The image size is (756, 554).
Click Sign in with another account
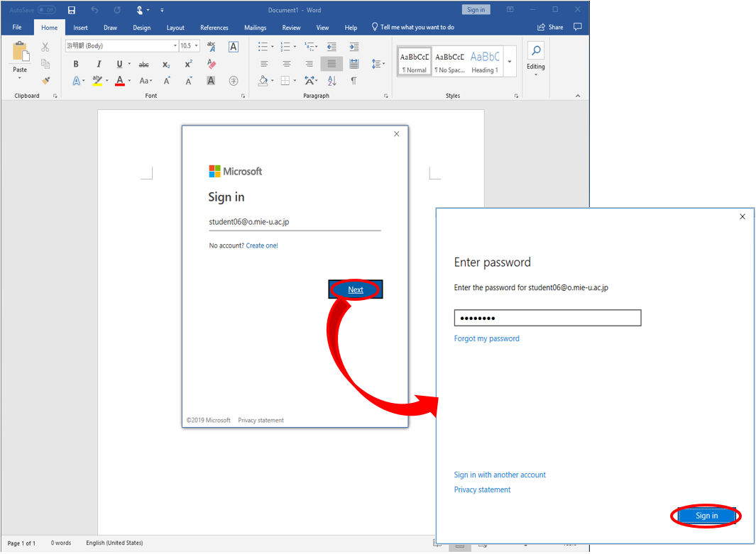[500, 475]
